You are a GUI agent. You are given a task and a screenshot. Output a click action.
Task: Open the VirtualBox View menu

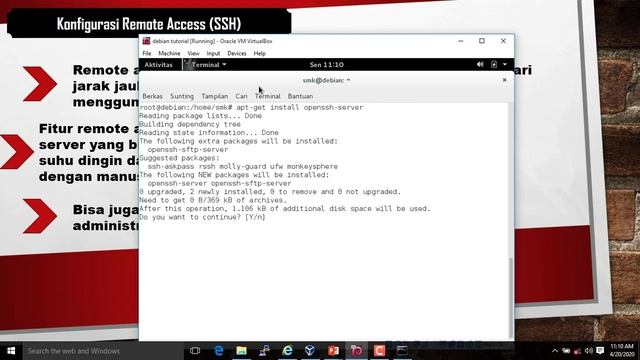[193, 53]
